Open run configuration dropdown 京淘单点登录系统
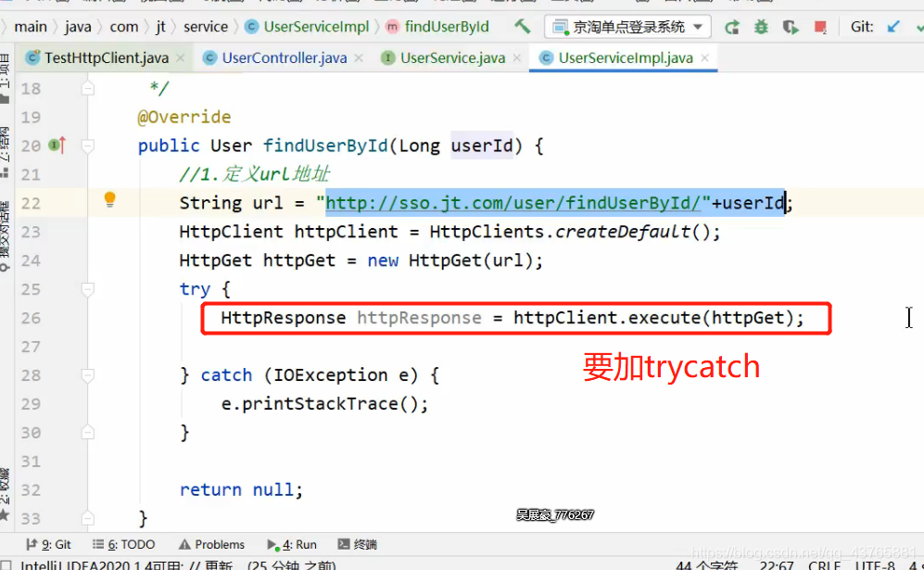 (627, 27)
